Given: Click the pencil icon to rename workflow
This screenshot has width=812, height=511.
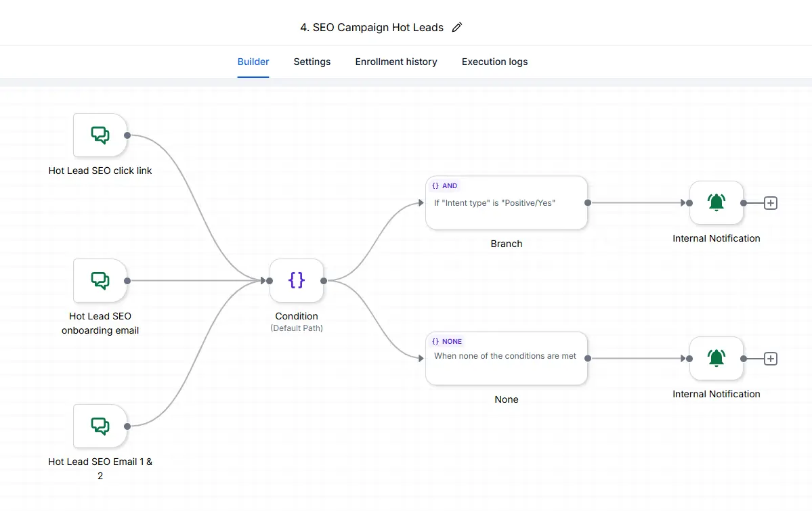Looking at the screenshot, I should [x=456, y=28].
